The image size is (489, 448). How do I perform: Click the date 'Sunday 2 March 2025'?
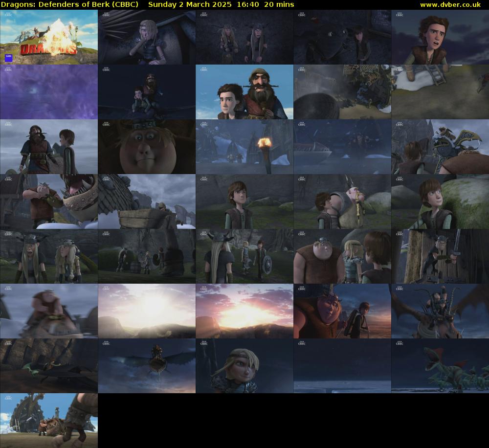pos(190,5)
